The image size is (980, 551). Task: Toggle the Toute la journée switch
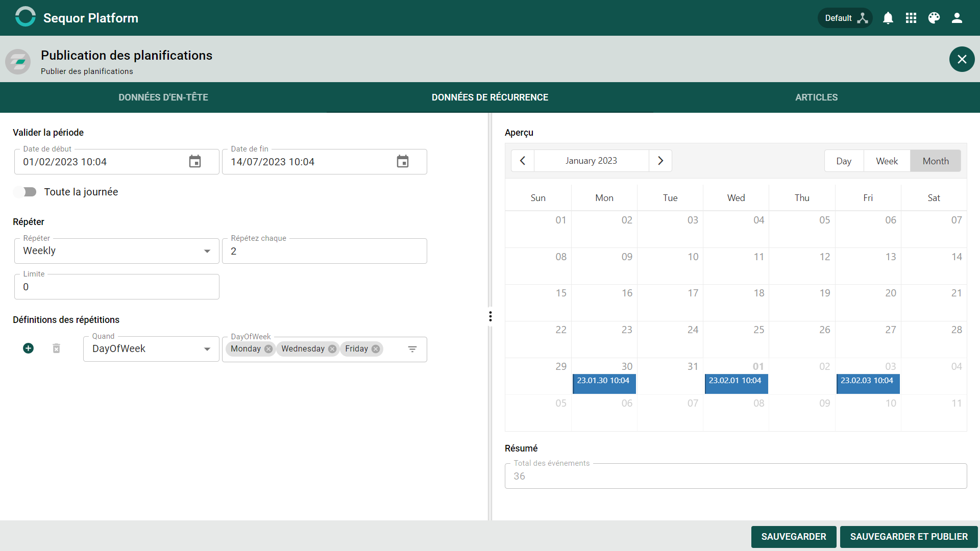[x=25, y=192]
